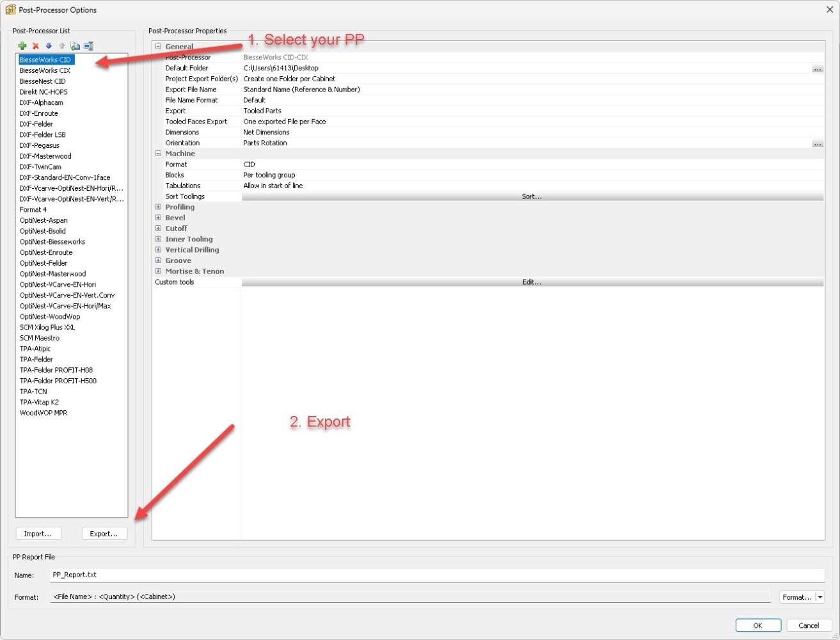Select DXF-Felder LSB in the list

42,135
